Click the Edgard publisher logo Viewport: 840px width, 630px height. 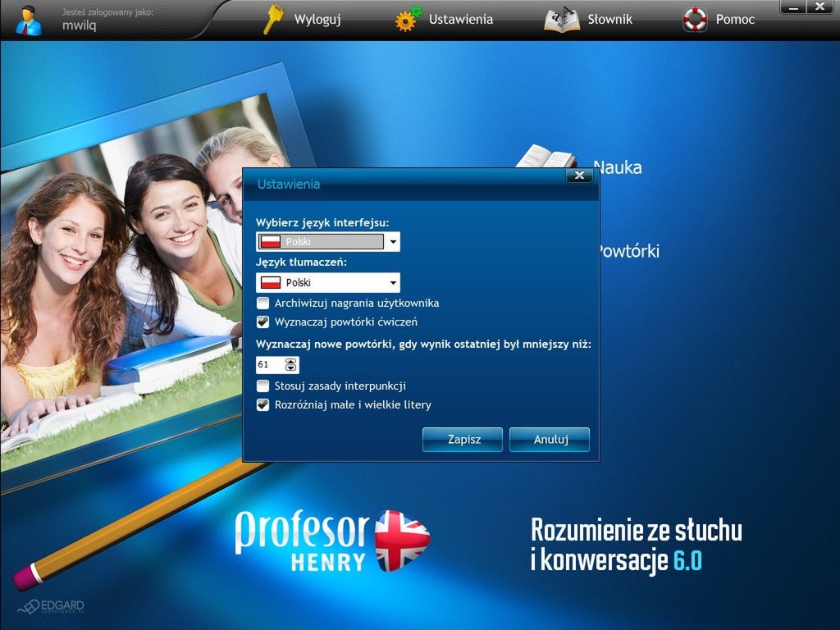click(51, 606)
